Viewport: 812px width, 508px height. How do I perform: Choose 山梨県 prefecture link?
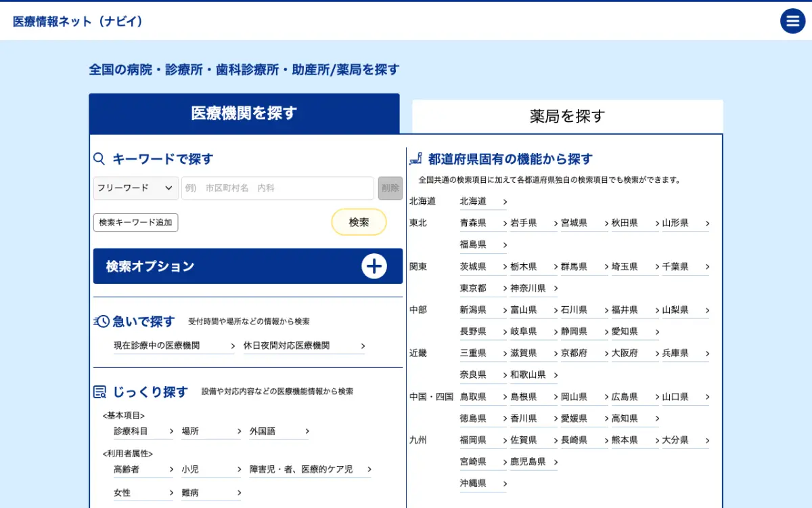tap(685, 310)
